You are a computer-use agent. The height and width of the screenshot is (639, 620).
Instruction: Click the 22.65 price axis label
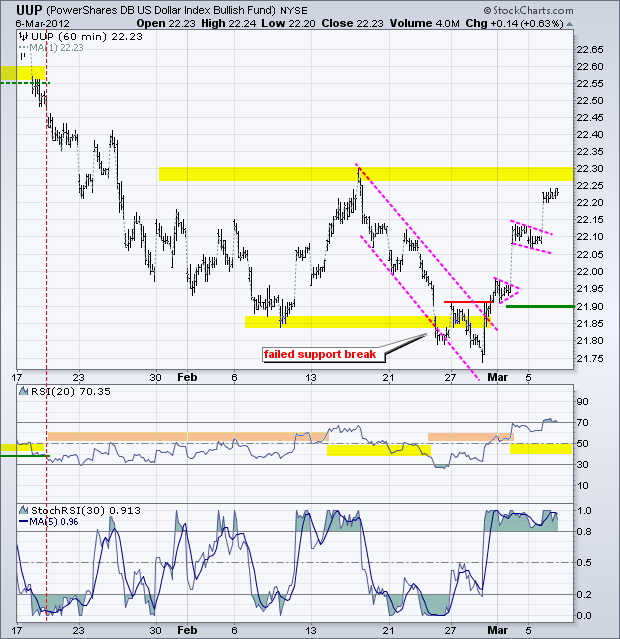(x=589, y=50)
